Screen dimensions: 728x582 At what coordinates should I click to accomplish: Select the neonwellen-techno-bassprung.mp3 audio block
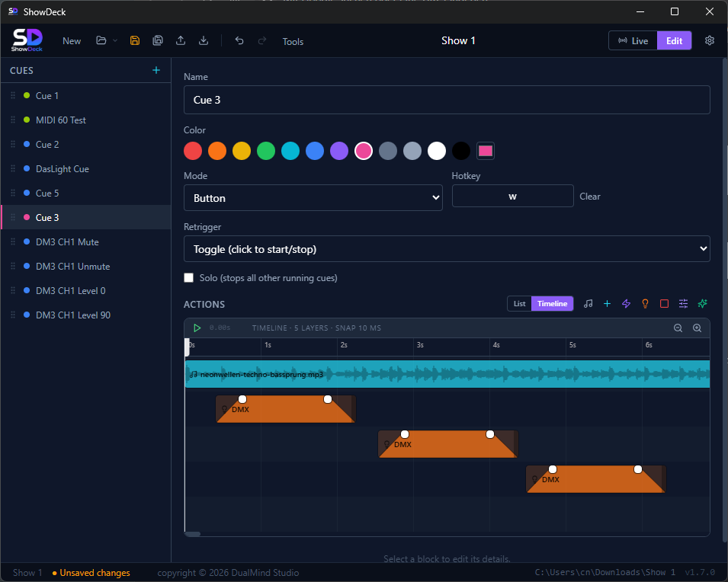pos(447,374)
